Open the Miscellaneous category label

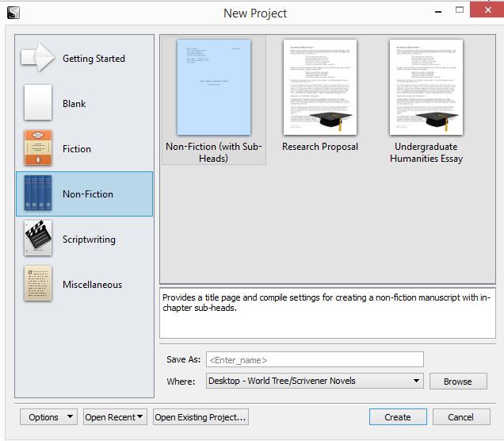point(92,285)
